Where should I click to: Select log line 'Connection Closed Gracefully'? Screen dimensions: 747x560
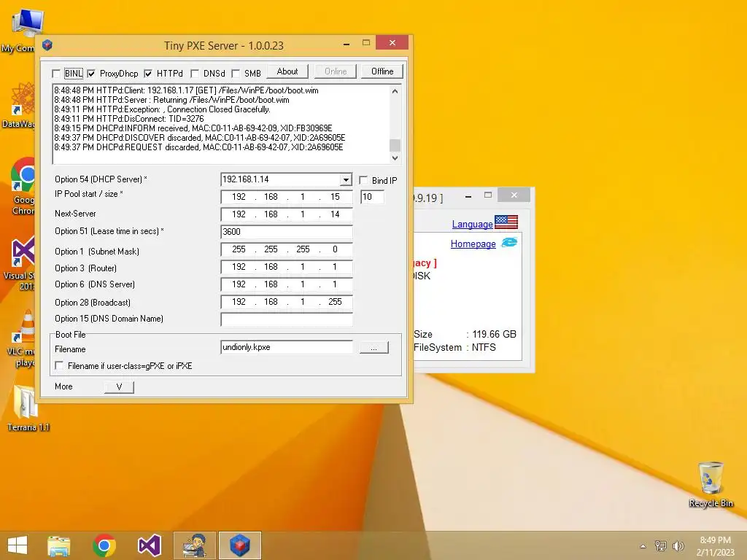click(162, 109)
